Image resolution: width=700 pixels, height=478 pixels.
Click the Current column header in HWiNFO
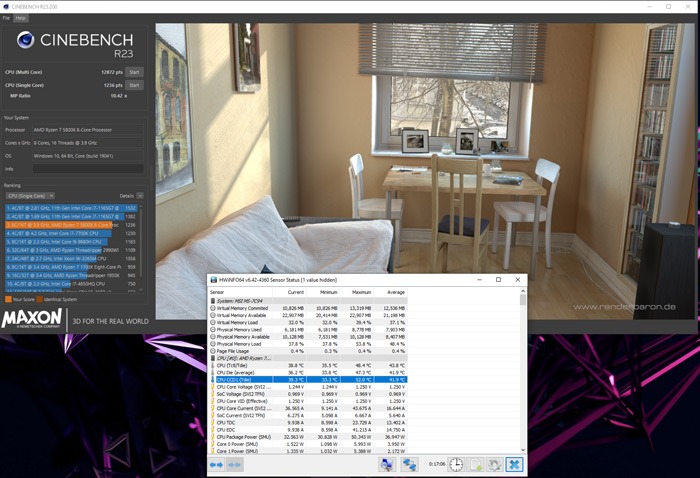tap(290, 292)
